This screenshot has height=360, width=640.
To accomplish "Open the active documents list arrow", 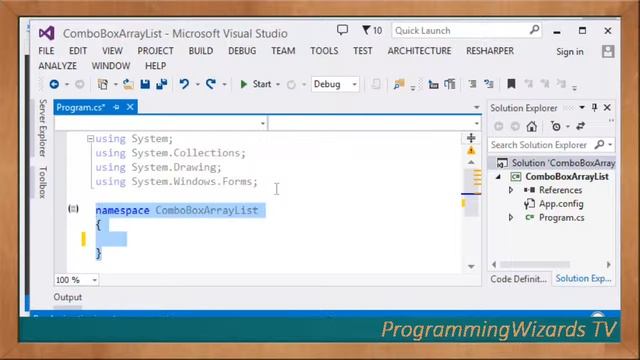I will coord(476,107).
